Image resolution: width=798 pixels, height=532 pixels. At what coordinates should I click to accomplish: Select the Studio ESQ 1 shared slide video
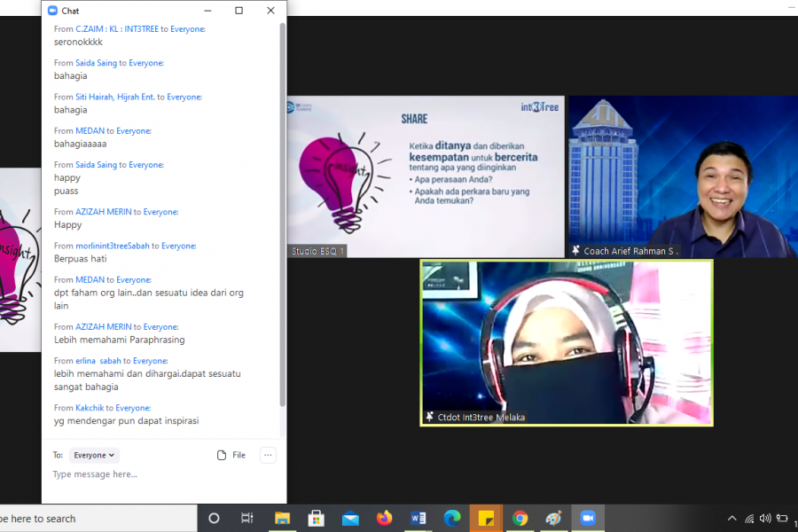[x=426, y=176]
